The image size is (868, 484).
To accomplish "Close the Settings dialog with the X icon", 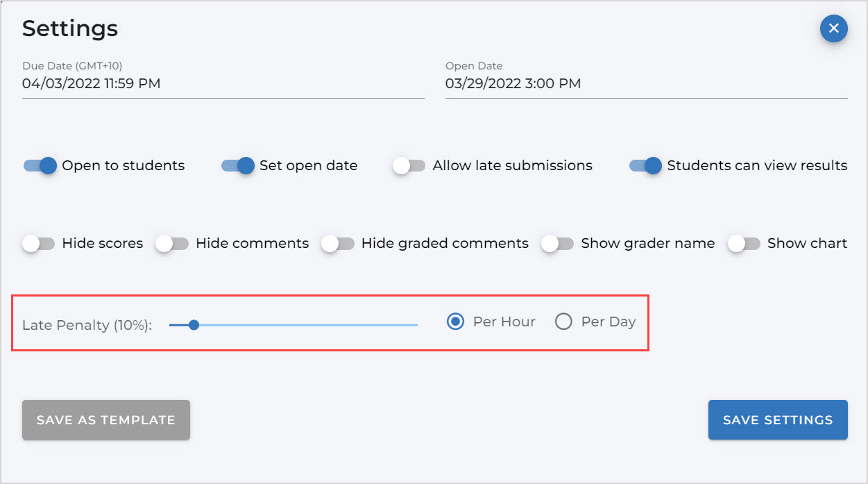I will coord(833,28).
